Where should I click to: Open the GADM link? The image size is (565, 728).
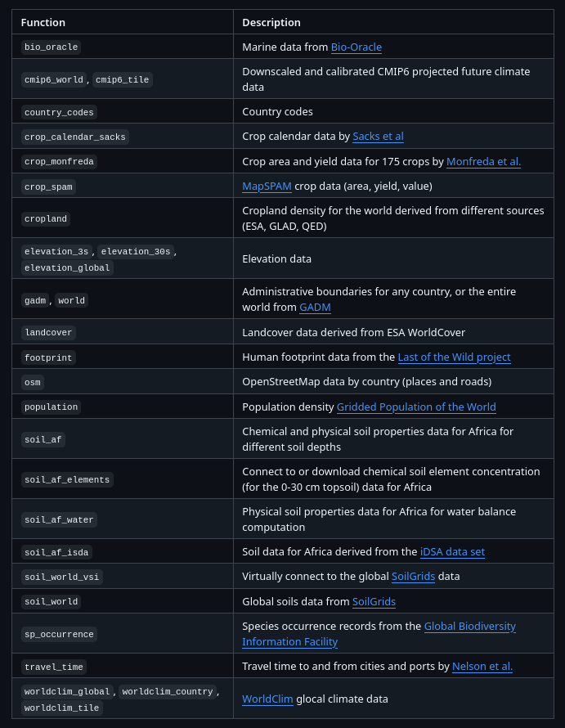pos(315,308)
